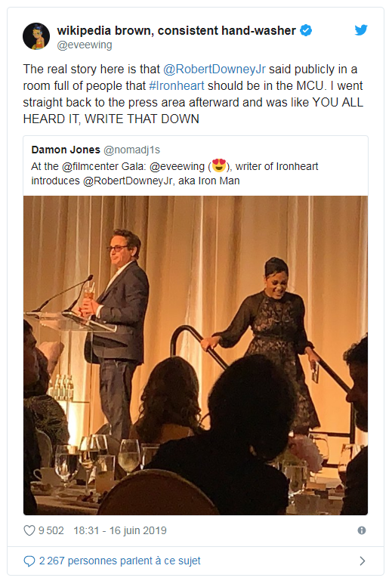
Task: Click the Twitter bird logo icon
Action: pos(361,30)
